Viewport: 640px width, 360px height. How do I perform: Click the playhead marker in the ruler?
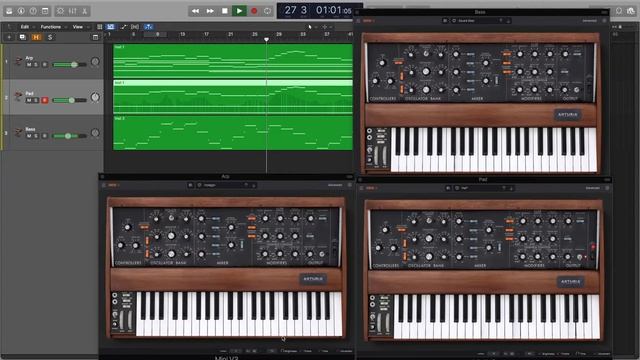[x=267, y=40]
